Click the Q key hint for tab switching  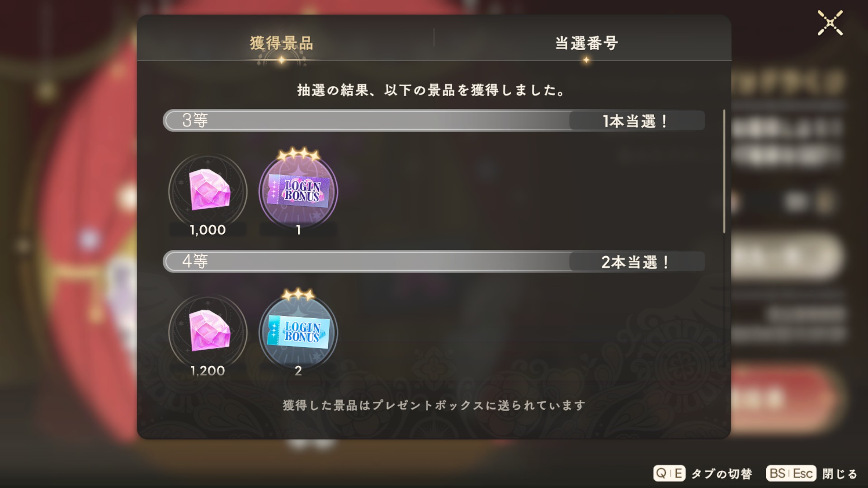[x=661, y=473]
